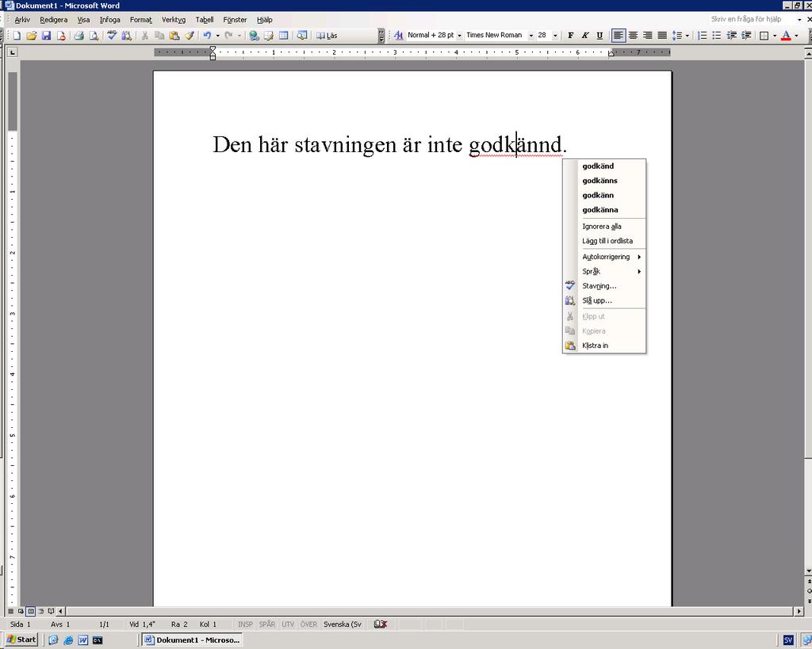
Task: Click the printer icon to print
Action: point(79,36)
